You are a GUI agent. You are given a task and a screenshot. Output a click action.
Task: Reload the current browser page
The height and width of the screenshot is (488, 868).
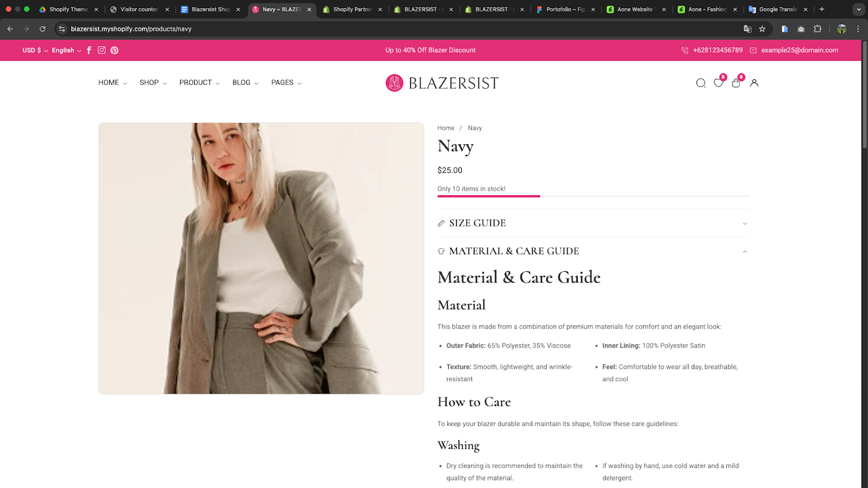[42, 29]
